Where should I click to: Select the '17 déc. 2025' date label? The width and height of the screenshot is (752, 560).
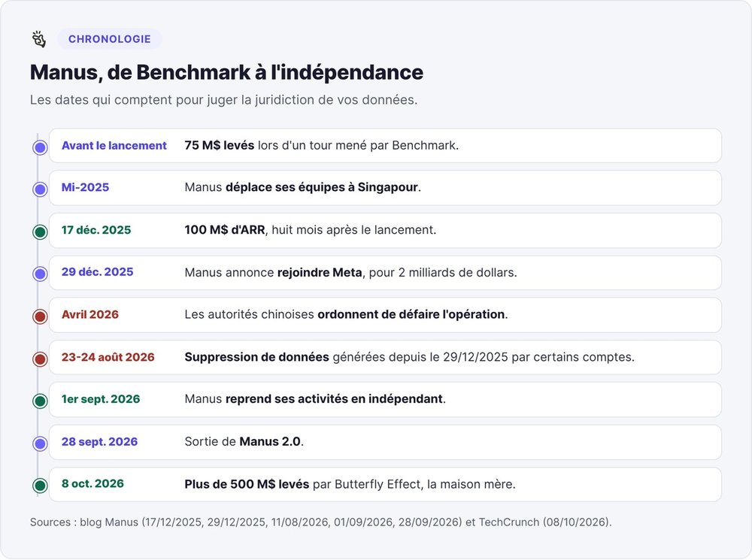(96, 230)
